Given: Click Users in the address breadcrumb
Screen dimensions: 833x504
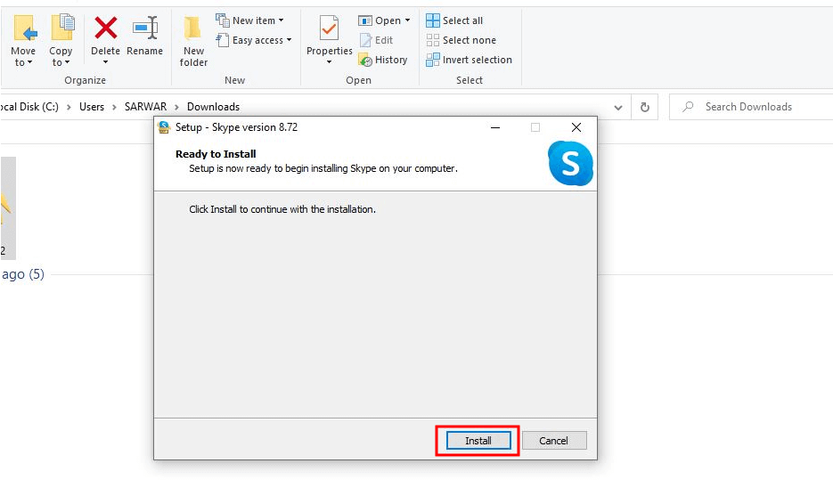Looking at the screenshot, I should [92, 107].
